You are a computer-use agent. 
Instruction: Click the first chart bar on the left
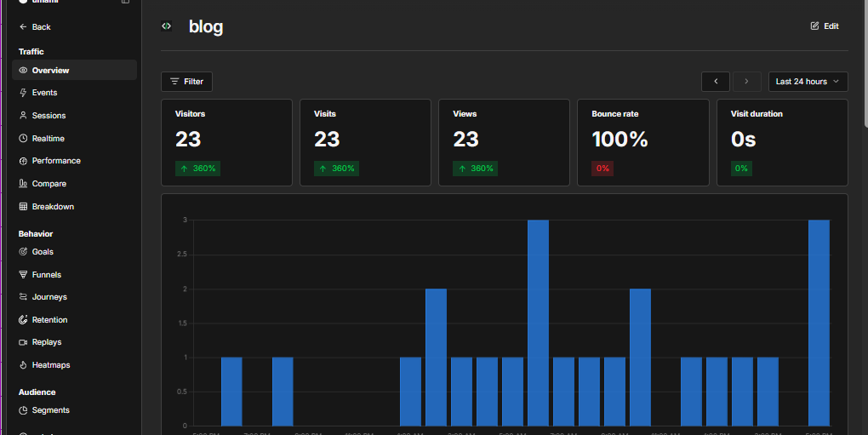(231, 392)
